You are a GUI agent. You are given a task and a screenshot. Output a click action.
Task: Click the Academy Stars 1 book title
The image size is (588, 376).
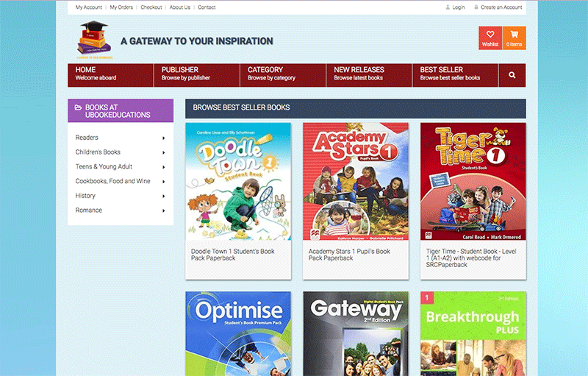(349, 255)
